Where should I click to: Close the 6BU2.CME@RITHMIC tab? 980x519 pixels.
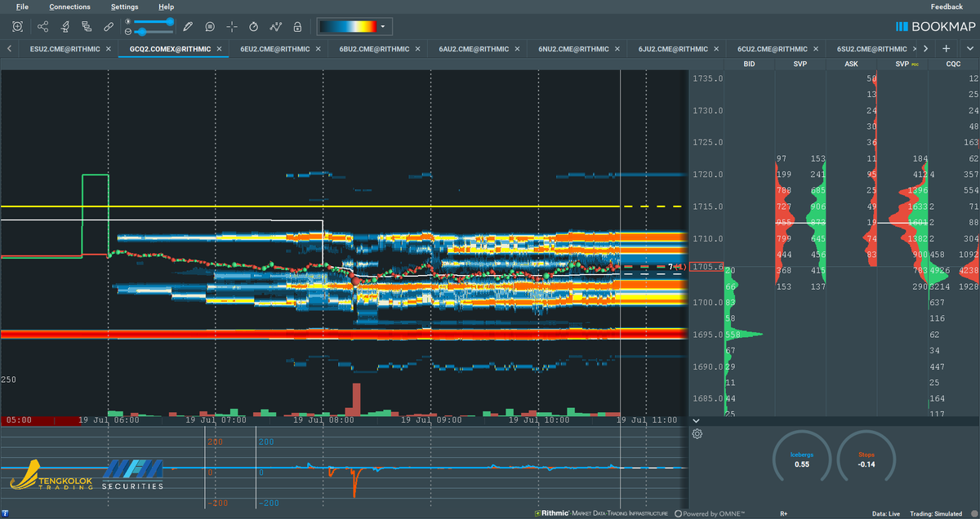418,49
